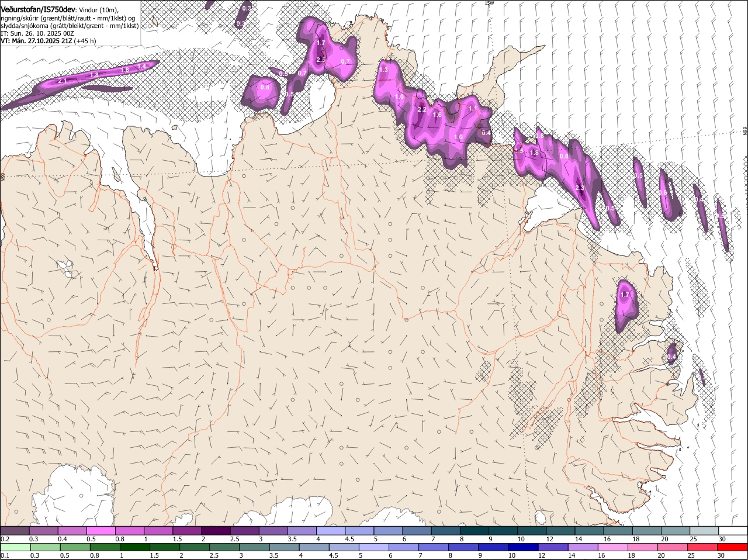The image size is (748, 560).
Task: Pick the red swatch right of 30, bottom legend
Action: click(733, 547)
